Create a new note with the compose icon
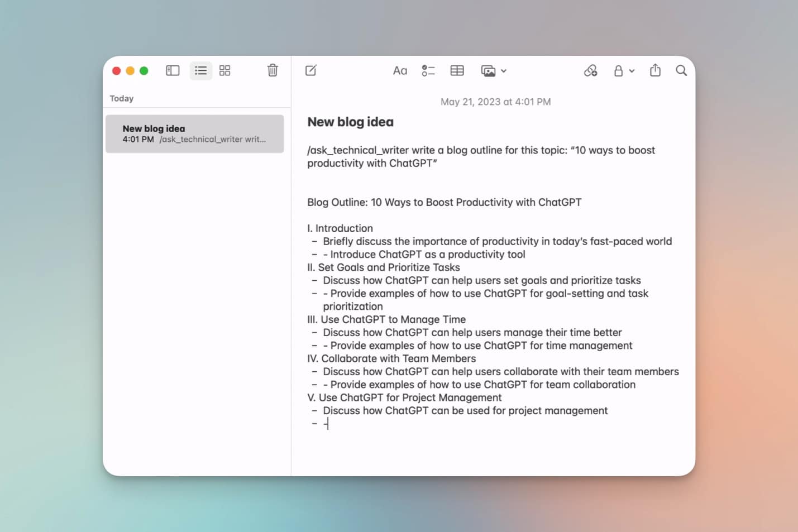The image size is (798, 532). [x=310, y=70]
